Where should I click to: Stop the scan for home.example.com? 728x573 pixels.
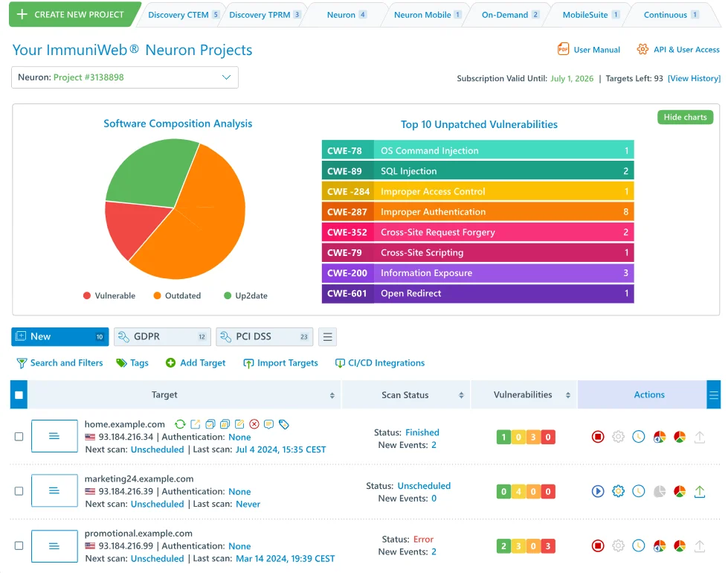598,437
